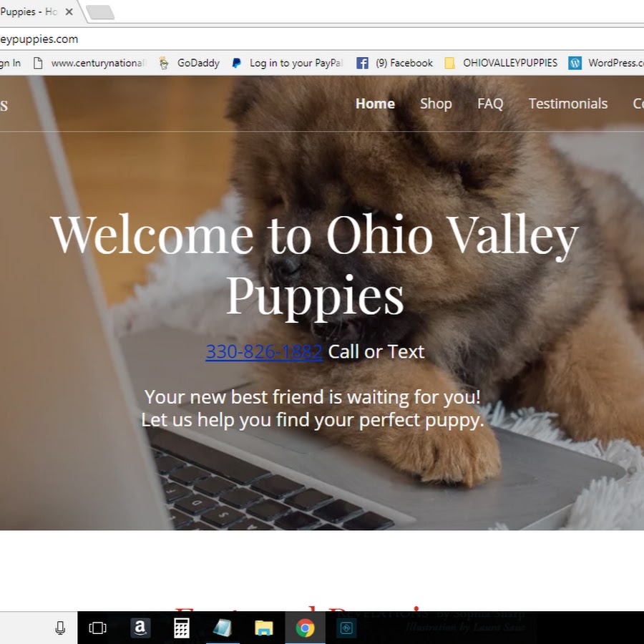Image resolution: width=644 pixels, height=644 pixels.
Task: Open a new browser tab
Action: pyautogui.click(x=100, y=12)
